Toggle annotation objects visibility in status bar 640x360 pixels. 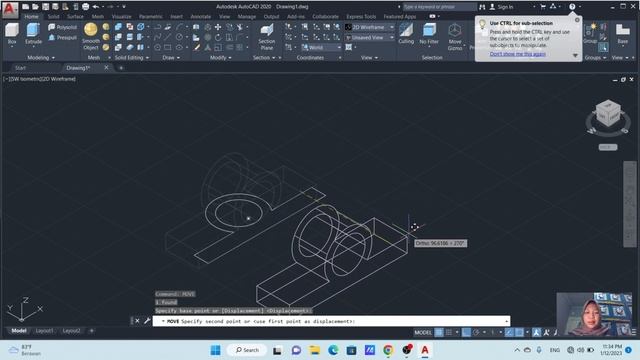click(x=536, y=332)
